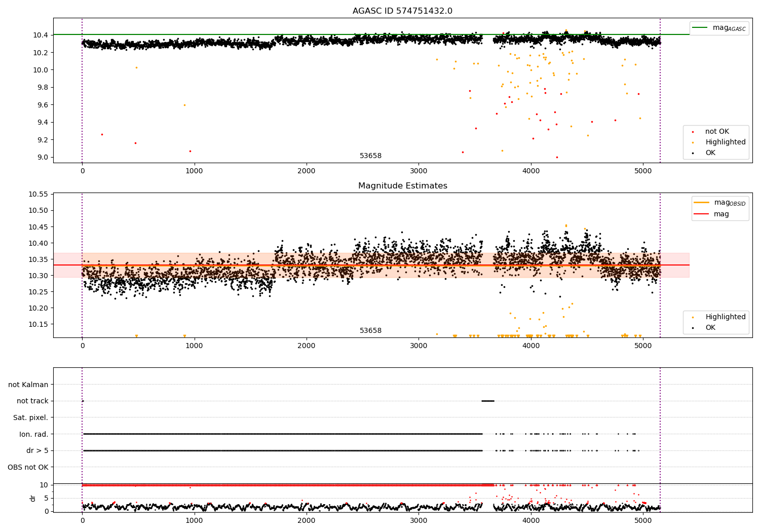Click the 10.45 y-tick label
Image resolution: width=760 pixels, height=532 pixels.
39,227
